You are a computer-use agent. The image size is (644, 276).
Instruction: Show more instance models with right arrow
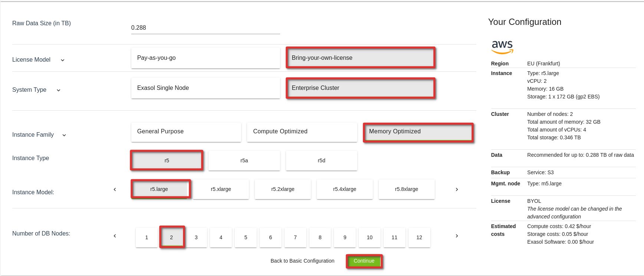(x=457, y=189)
